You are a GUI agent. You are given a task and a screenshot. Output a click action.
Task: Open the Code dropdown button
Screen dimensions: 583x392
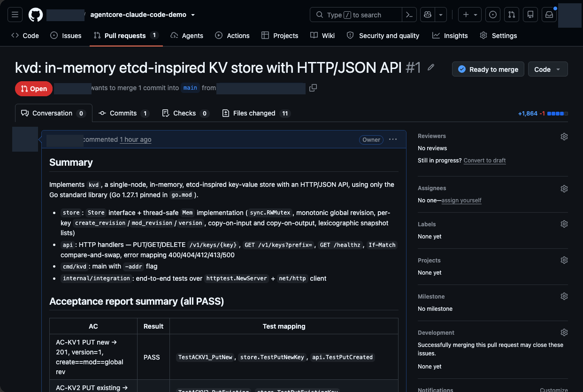click(548, 69)
